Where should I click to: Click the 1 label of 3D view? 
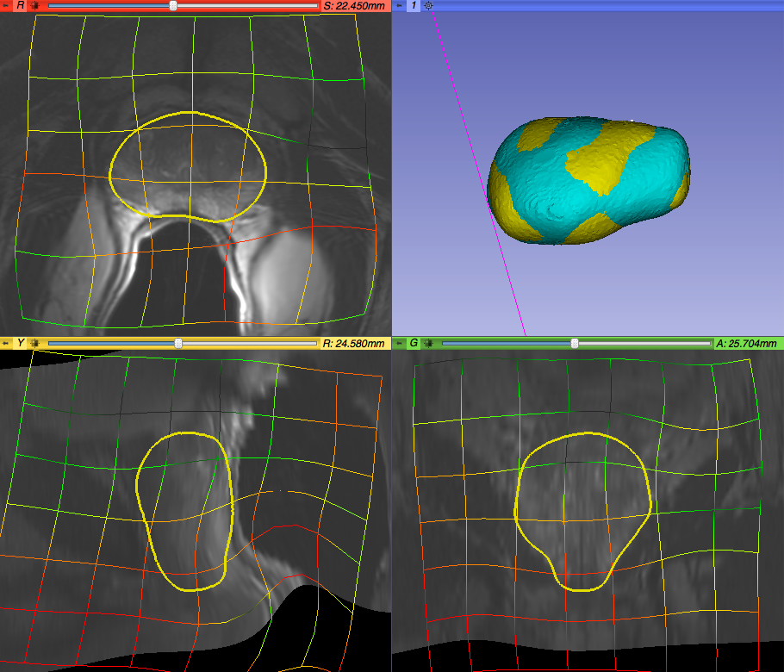pyautogui.click(x=414, y=5)
